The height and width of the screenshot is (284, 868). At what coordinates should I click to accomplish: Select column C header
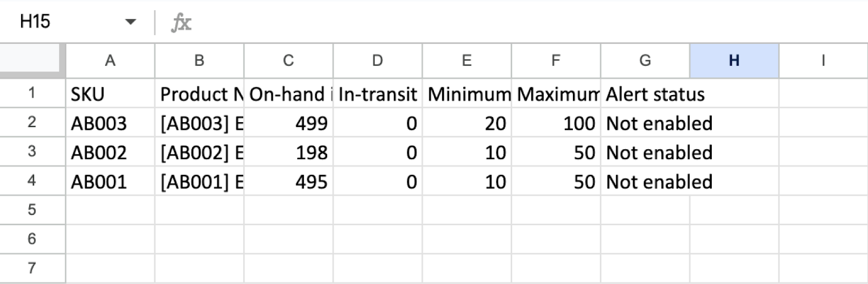(x=288, y=61)
